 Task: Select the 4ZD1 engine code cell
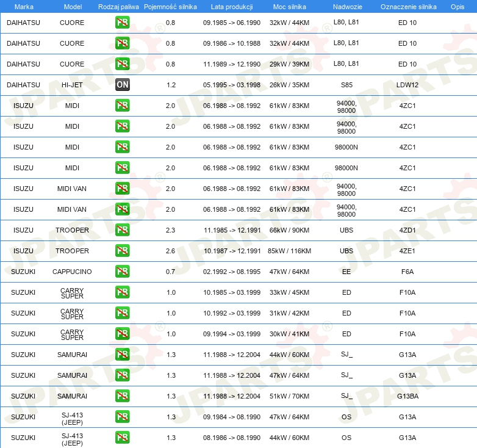(x=407, y=230)
